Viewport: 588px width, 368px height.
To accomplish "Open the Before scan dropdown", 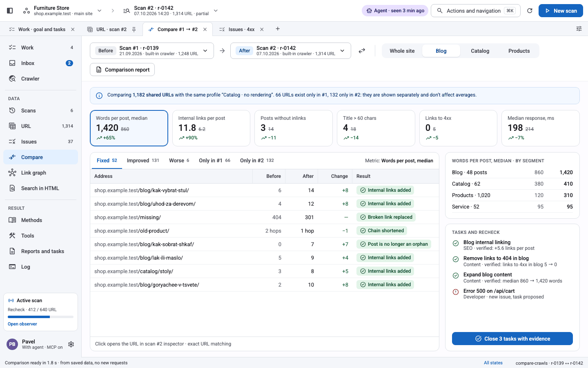I will pyautogui.click(x=152, y=51).
